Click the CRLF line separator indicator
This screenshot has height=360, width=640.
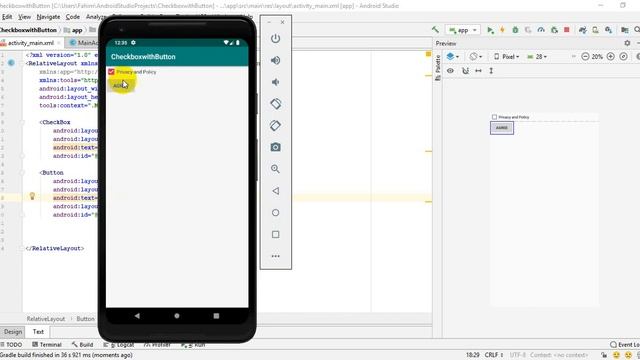494,355
